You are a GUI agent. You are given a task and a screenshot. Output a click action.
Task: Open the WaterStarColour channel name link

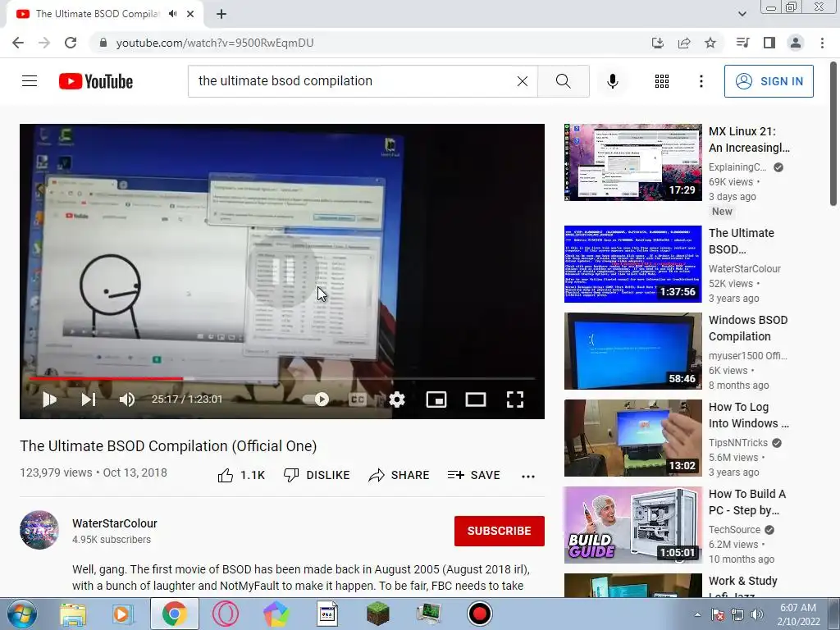(x=115, y=523)
